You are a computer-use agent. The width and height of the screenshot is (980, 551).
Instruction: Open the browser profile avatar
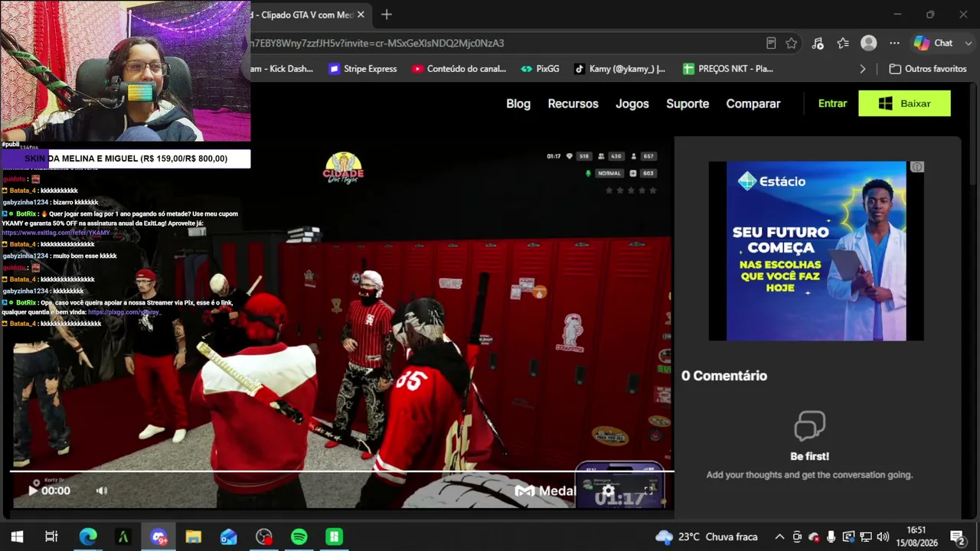(868, 43)
